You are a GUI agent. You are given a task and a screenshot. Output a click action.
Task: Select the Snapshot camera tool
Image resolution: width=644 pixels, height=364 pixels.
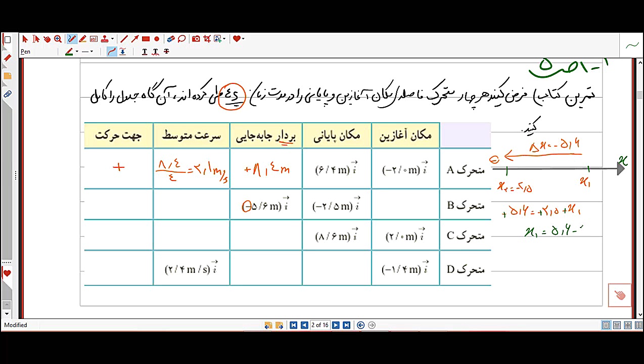[196, 38]
